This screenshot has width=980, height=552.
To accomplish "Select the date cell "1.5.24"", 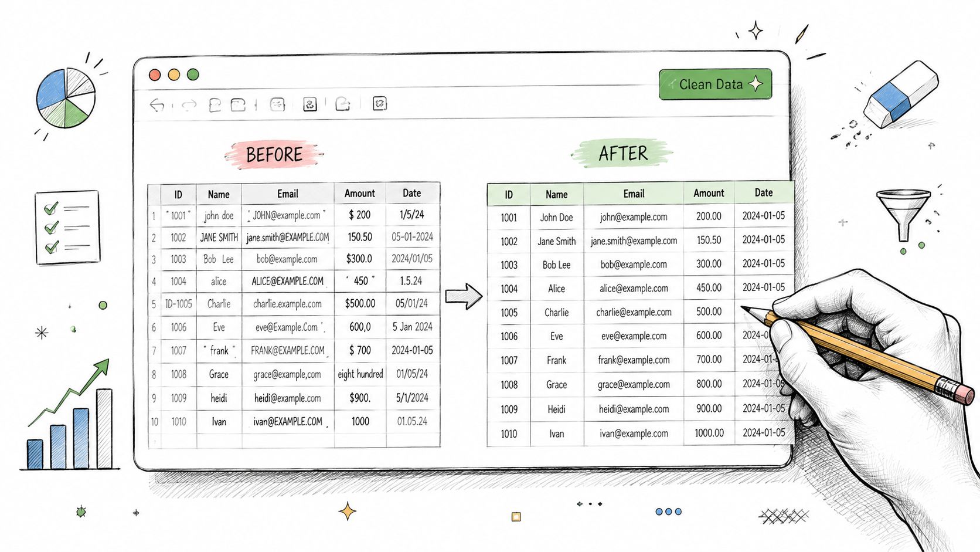I will point(411,281).
